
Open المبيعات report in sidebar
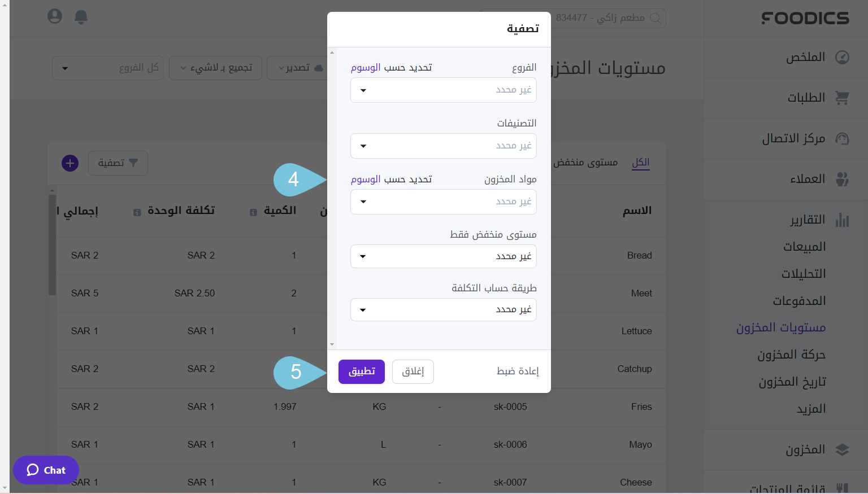(x=805, y=247)
